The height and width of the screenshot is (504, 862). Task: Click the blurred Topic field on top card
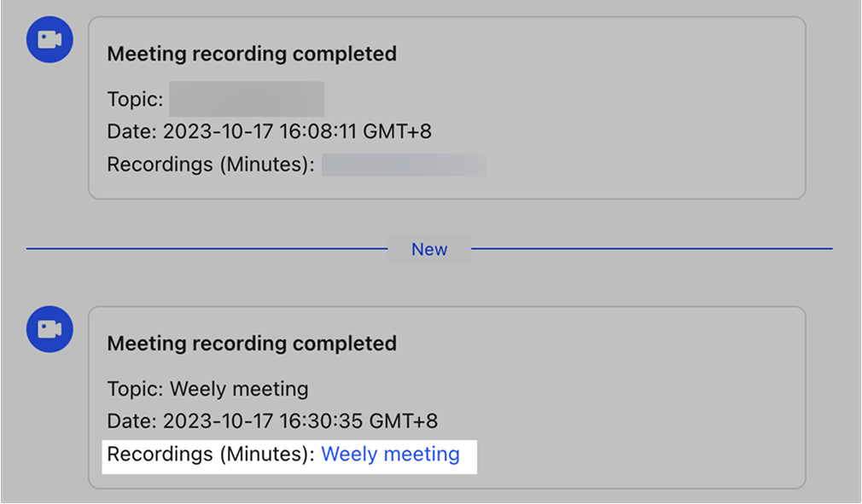[x=248, y=98]
